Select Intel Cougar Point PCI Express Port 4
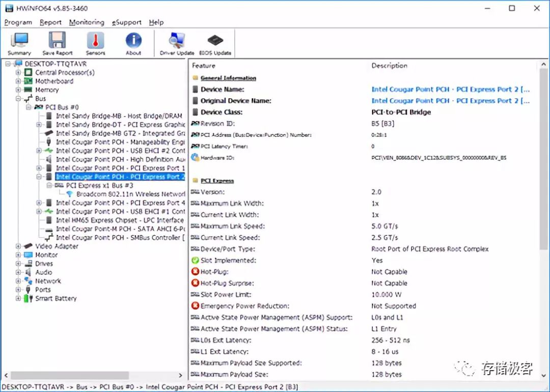The height and width of the screenshot is (392, 550). (x=120, y=203)
